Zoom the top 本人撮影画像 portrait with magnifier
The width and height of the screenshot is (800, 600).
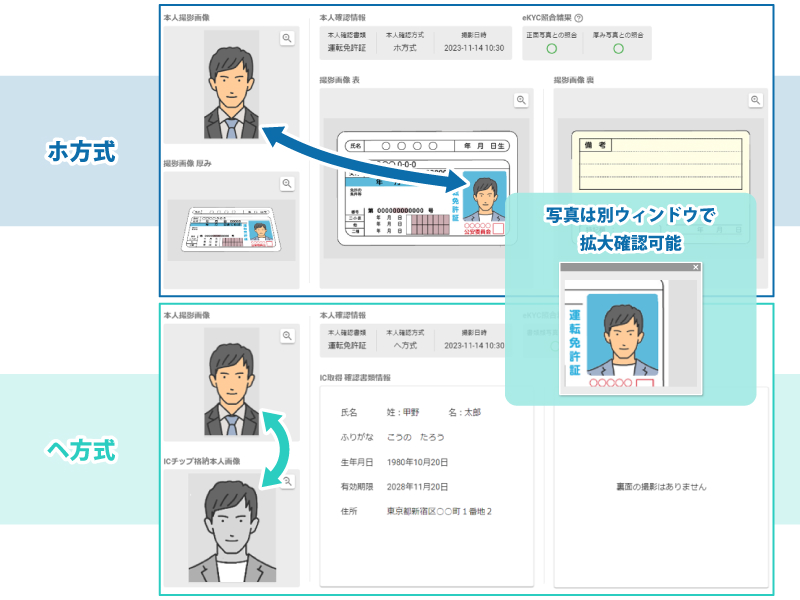pyautogui.click(x=287, y=38)
